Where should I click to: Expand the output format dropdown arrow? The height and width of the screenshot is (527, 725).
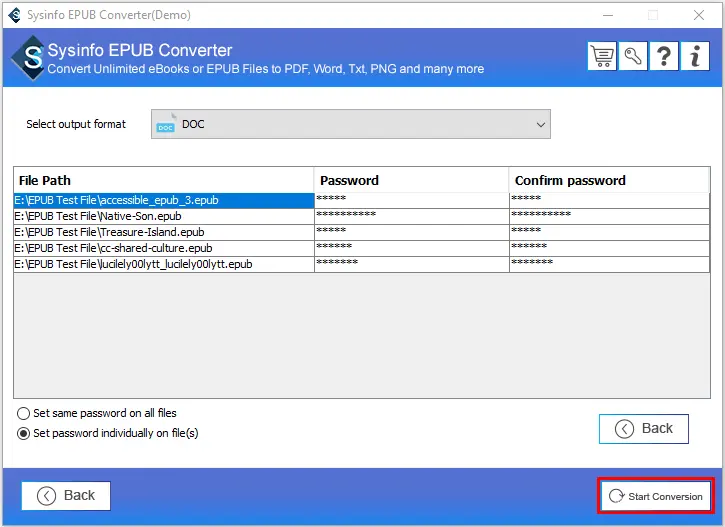[540, 125]
